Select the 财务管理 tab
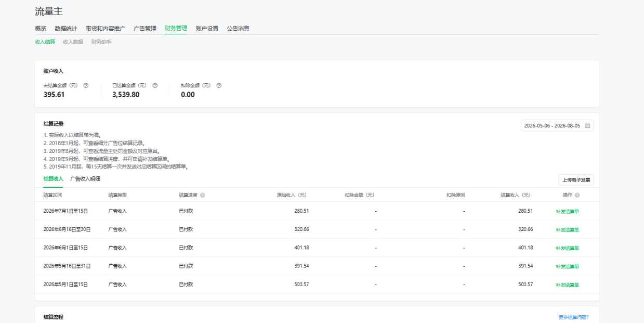The image size is (644, 323). tap(176, 29)
